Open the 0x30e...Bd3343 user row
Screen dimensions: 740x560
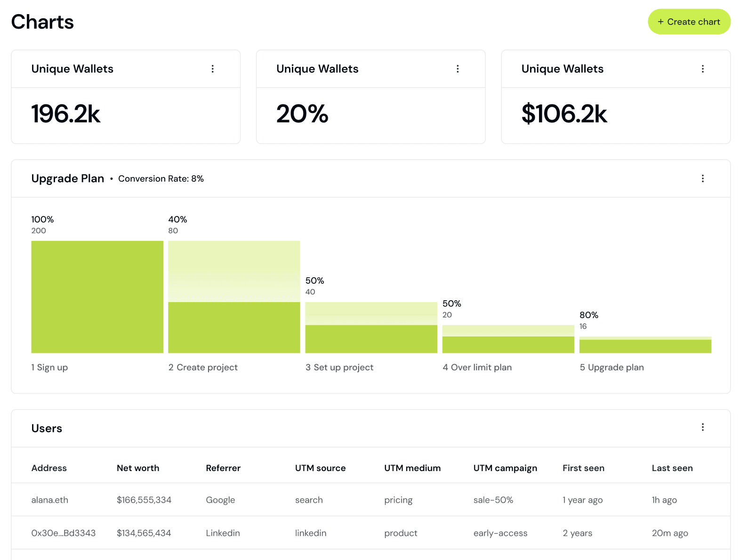371,533
